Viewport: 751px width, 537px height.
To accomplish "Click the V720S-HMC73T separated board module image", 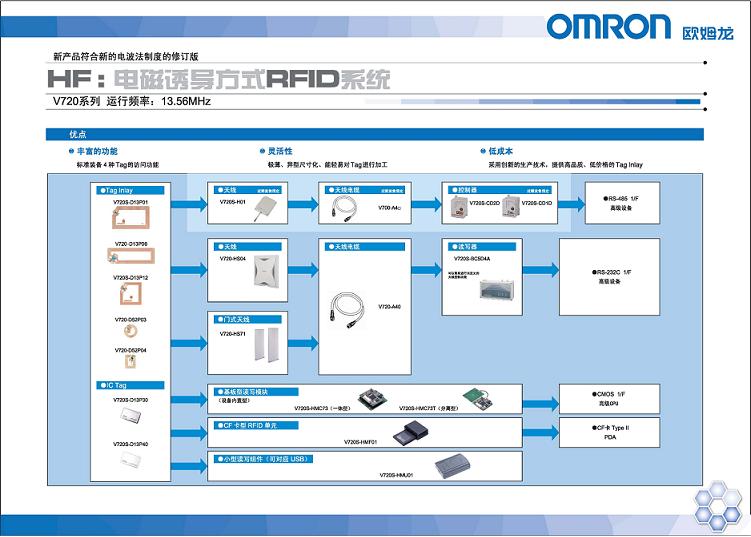I will click(478, 399).
